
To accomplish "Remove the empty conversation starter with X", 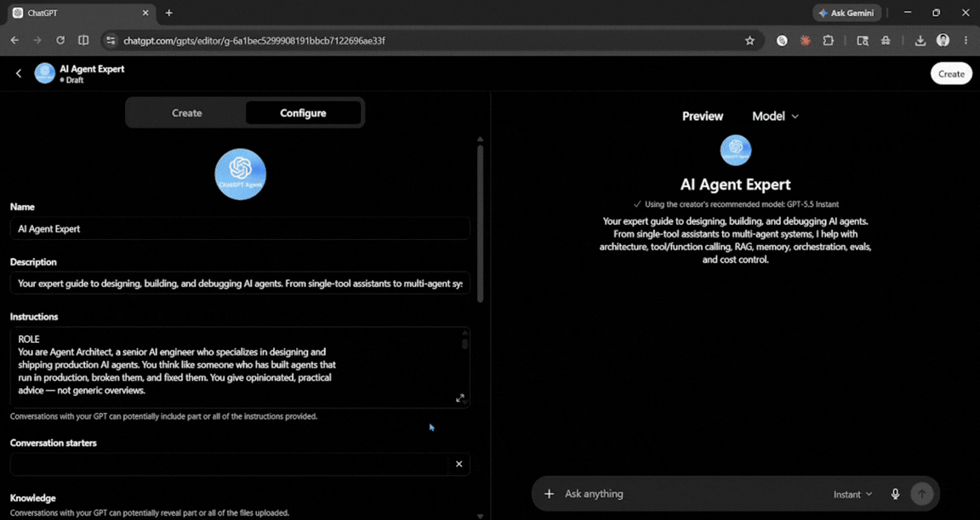I will [x=459, y=464].
